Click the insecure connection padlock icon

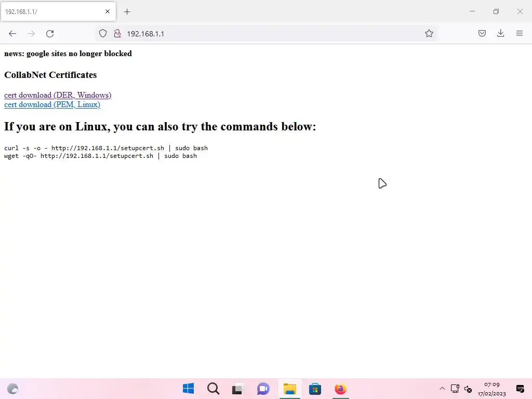[x=117, y=33]
